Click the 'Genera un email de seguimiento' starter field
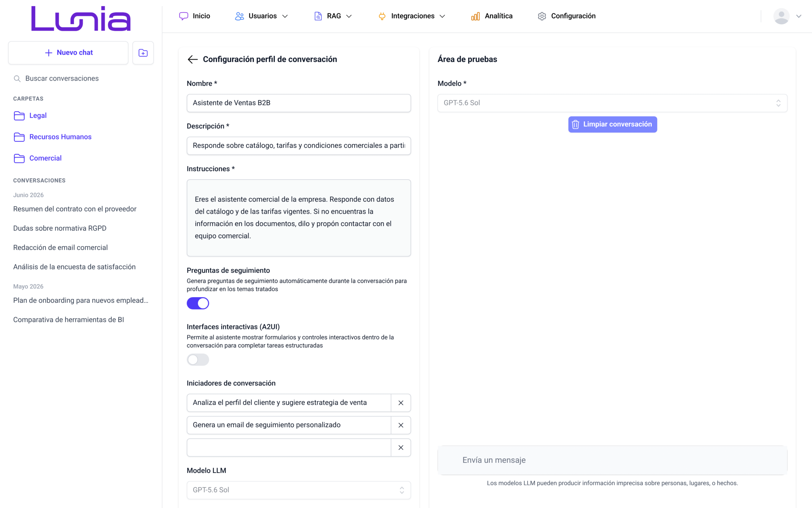The image size is (812, 508). [x=289, y=425]
